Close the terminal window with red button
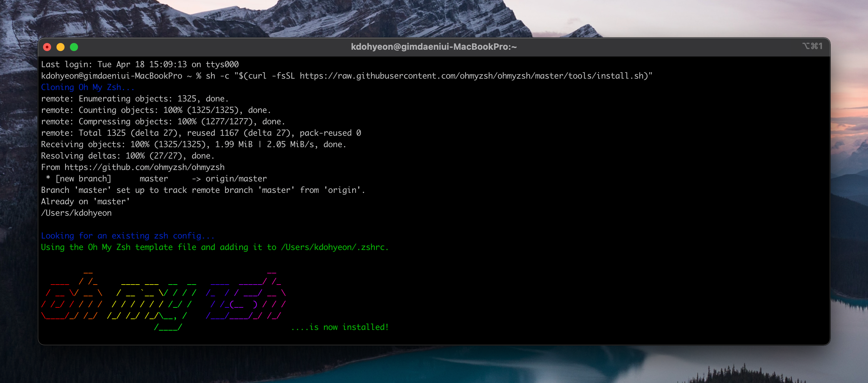The image size is (868, 383). 47,47
